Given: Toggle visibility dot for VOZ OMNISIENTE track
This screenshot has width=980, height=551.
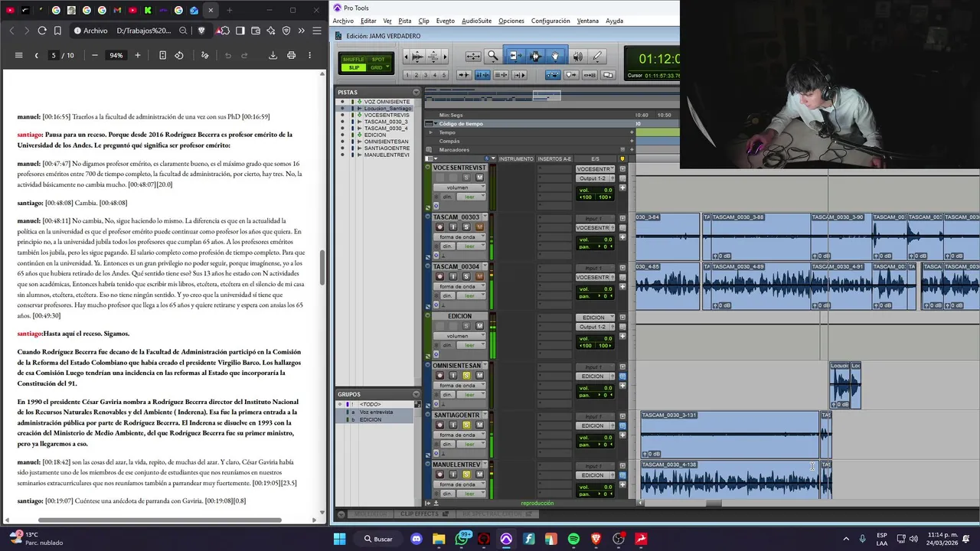Looking at the screenshot, I should [342, 102].
